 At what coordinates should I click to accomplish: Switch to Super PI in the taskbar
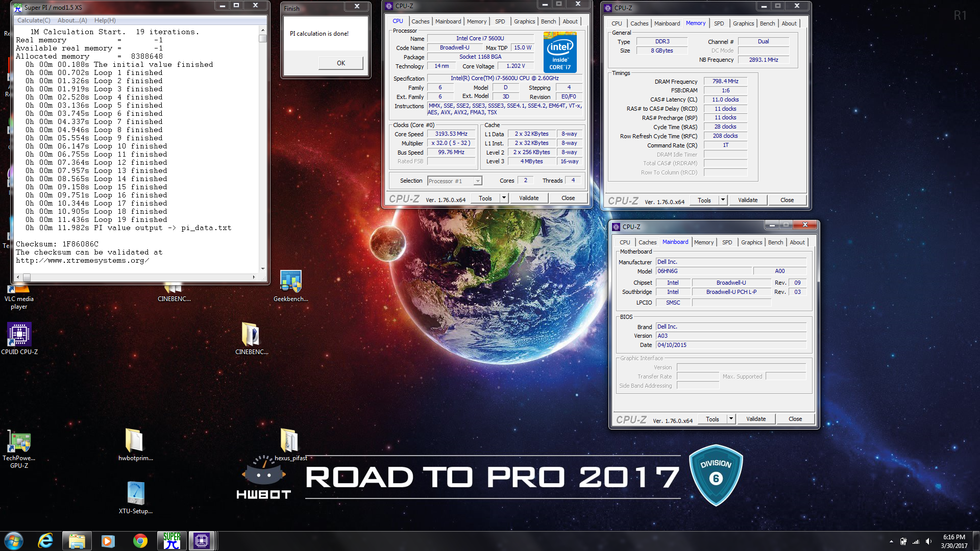pos(172,541)
